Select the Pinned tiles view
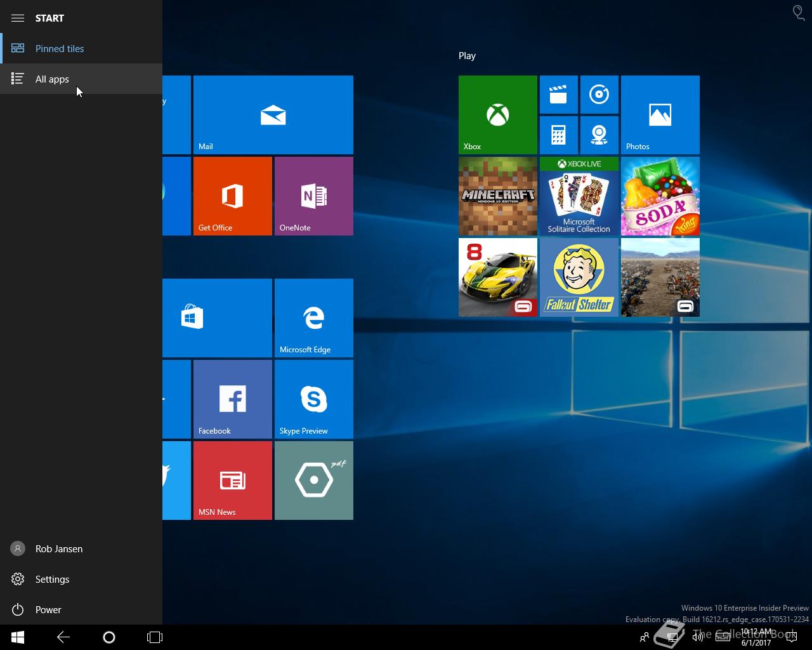The image size is (812, 650). pyautogui.click(x=81, y=48)
